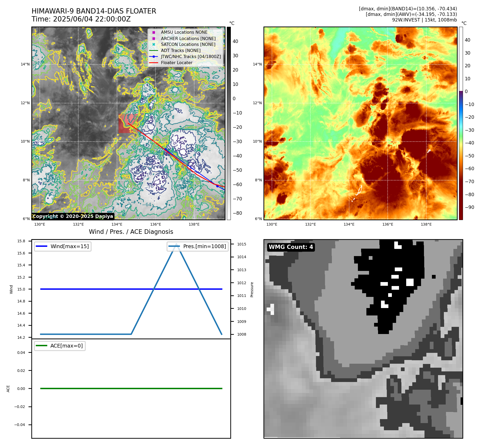This screenshot has width=481, height=448.
Task: Click Wind / Pres. / ACE Diagnosis title
Action: pos(131,232)
